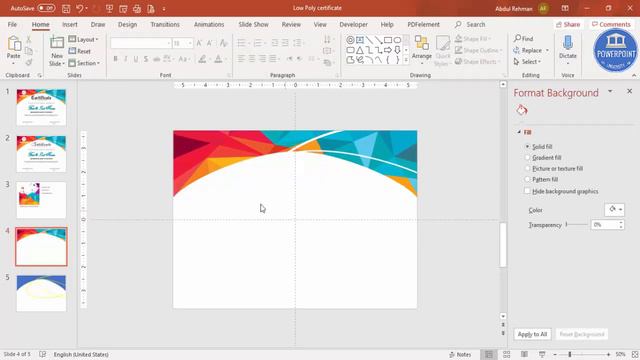Click the Text Shadow icon
The image size is (640, 360).
pyautogui.click(x=146, y=59)
